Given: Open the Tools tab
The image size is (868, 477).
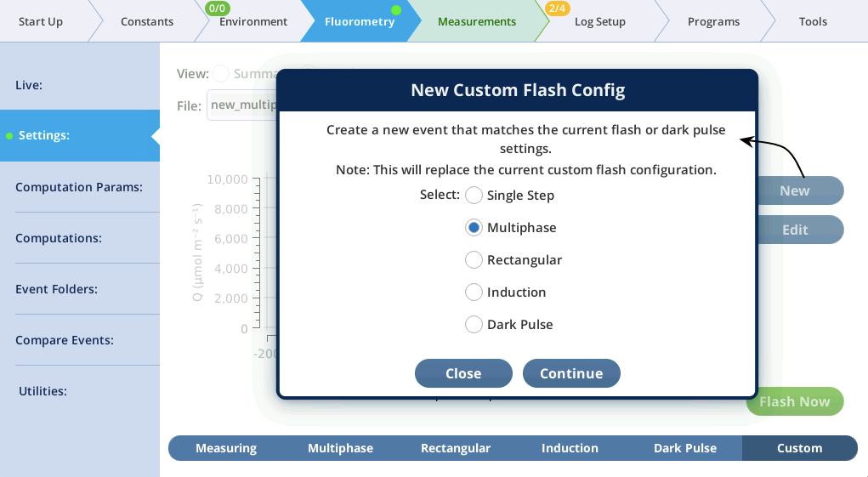Looking at the screenshot, I should [814, 21].
